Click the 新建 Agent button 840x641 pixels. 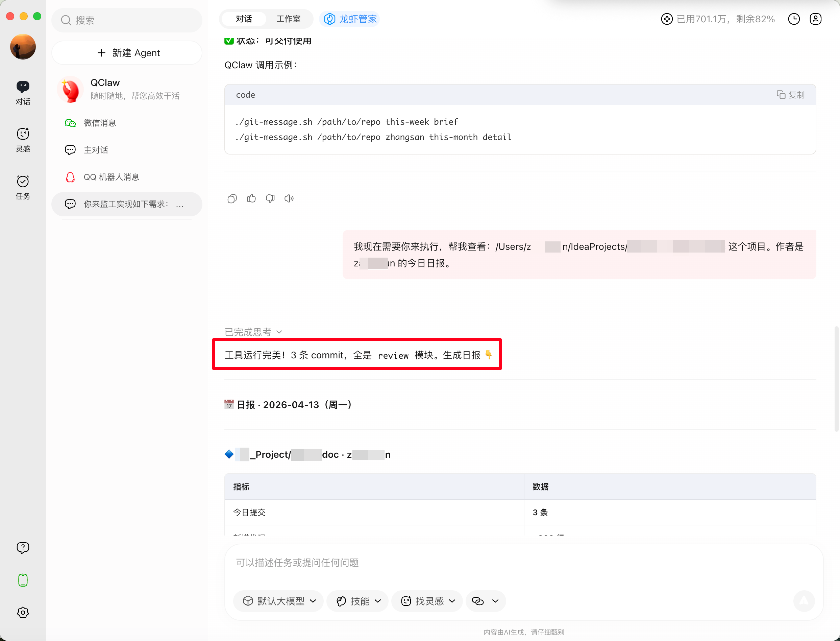pyautogui.click(x=127, y=53)
